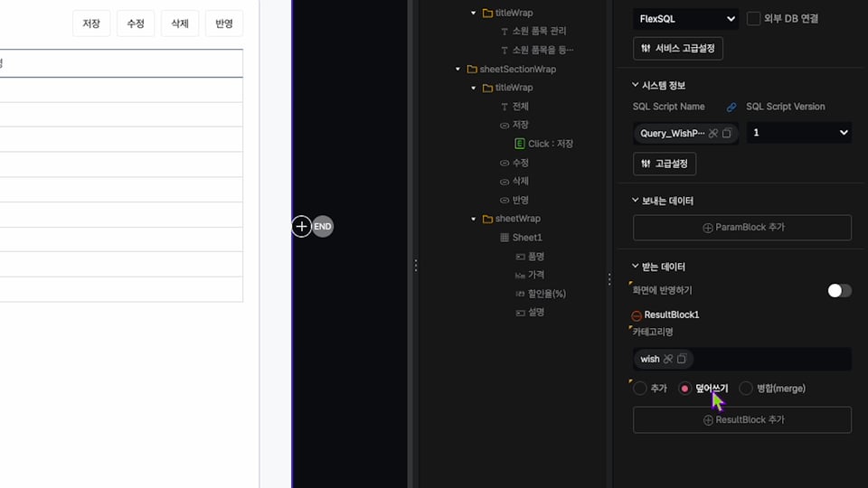Click the numeric column icon beside 할인율(%)
This screenshot has width=868, height=488.
[x=520, y=294]
